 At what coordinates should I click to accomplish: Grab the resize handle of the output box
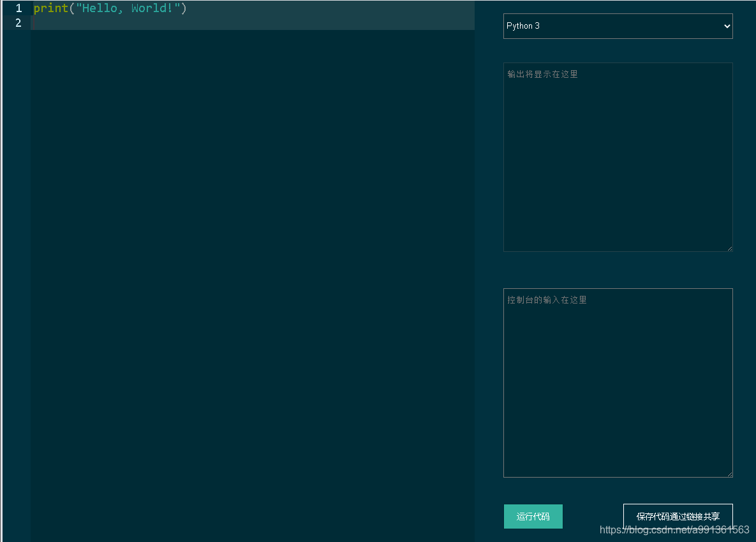coord(729,249)
